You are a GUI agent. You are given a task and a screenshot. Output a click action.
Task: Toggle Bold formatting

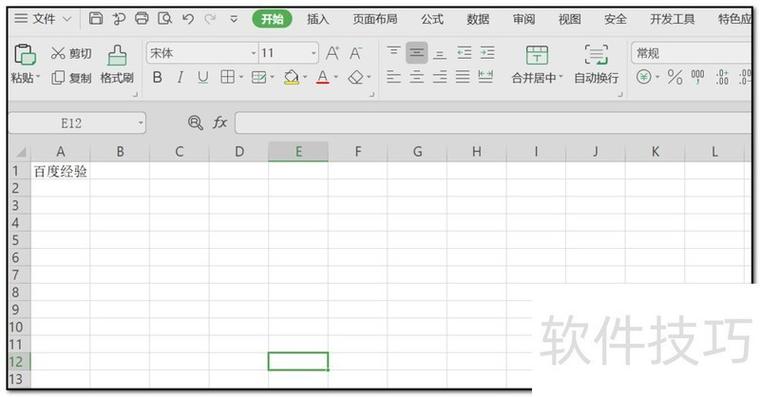pyautogui.click(x=157, y=77)
